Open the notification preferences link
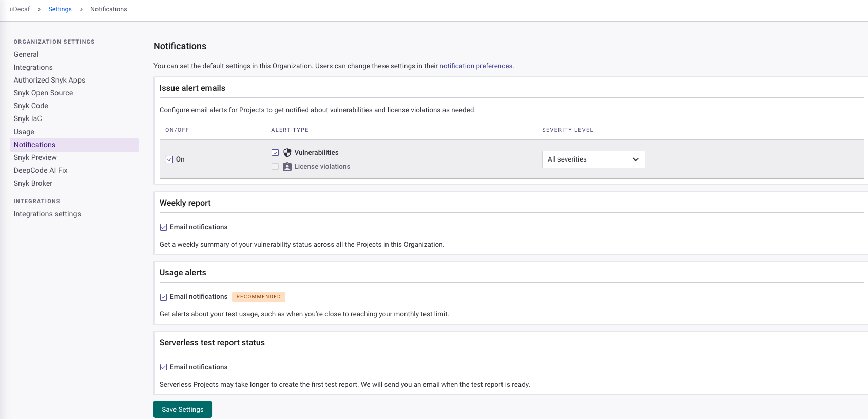 point(476,66)
